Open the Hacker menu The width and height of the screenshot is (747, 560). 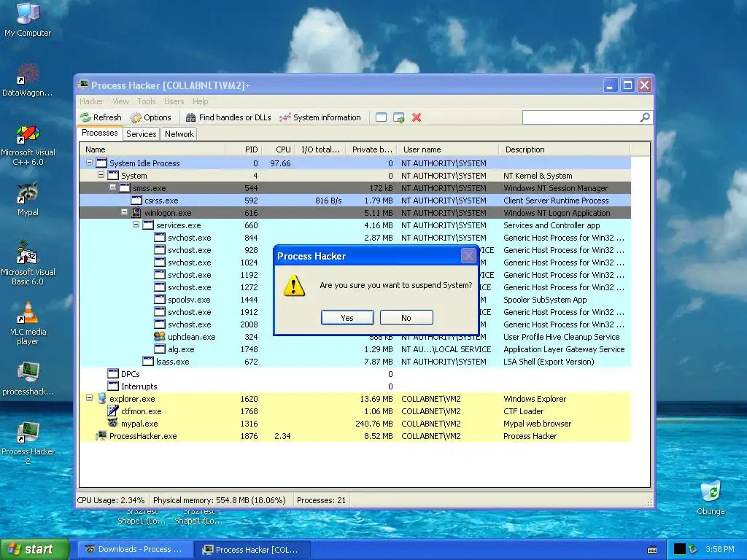(x=91, y=101)
